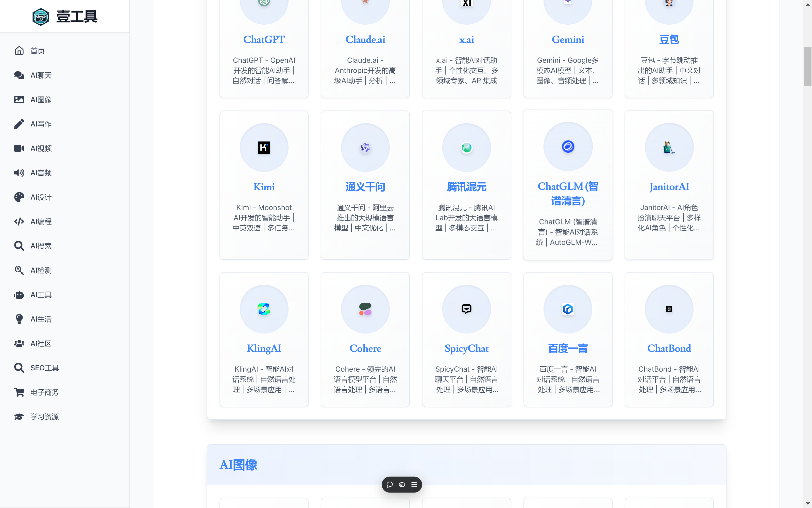Click the 通义千问 logo icon
Viewport: 812px width, 508px height.
tap(365, 148)
